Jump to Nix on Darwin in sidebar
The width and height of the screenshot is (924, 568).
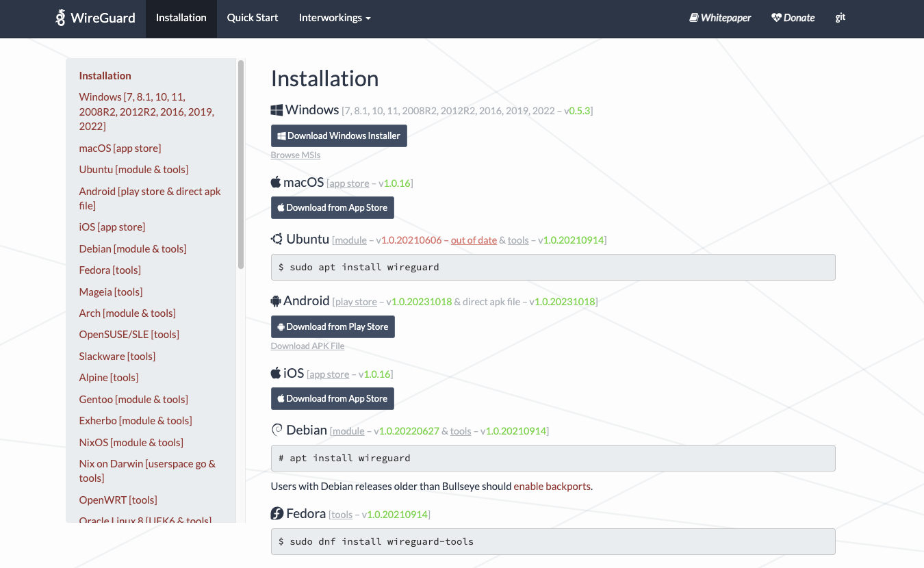coord(148,471)
